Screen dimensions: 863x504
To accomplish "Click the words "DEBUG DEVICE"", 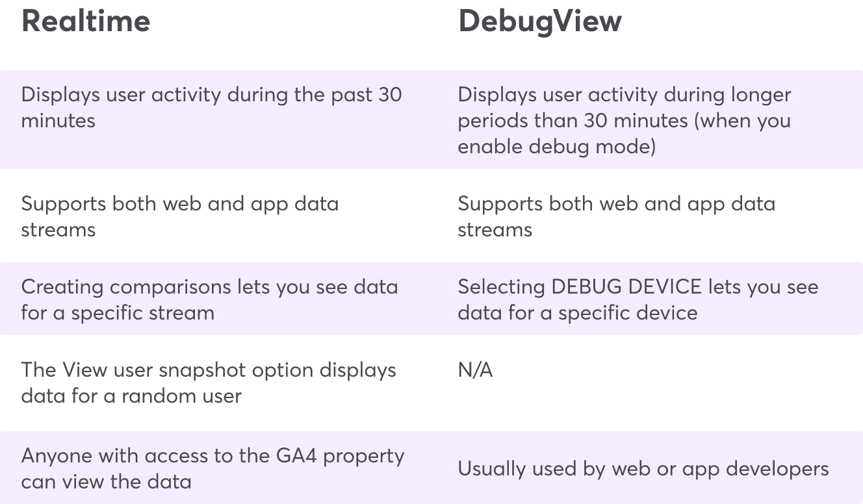I will (626, 287).
